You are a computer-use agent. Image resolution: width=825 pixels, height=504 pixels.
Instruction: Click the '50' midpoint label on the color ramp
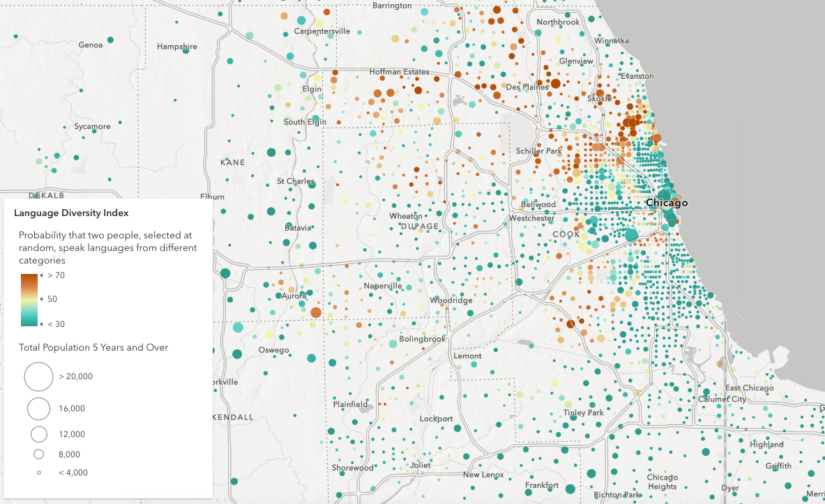click(52, 299)
